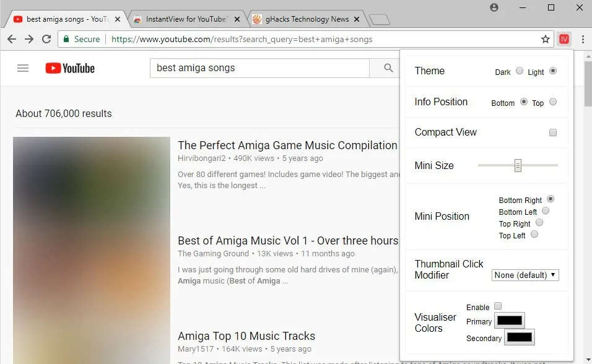The image size is (592, 364).
Task: Choose Top Right mini position
Action: pos(539,222)
